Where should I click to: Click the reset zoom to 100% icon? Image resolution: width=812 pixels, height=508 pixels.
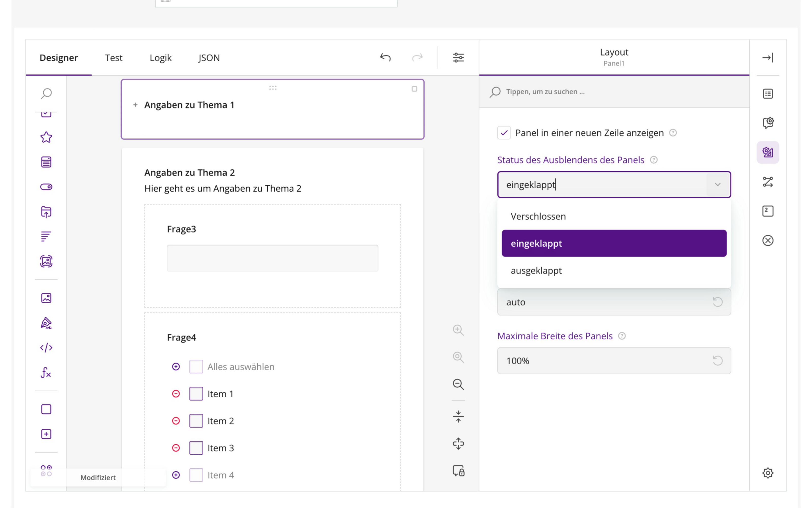[458, 357]
